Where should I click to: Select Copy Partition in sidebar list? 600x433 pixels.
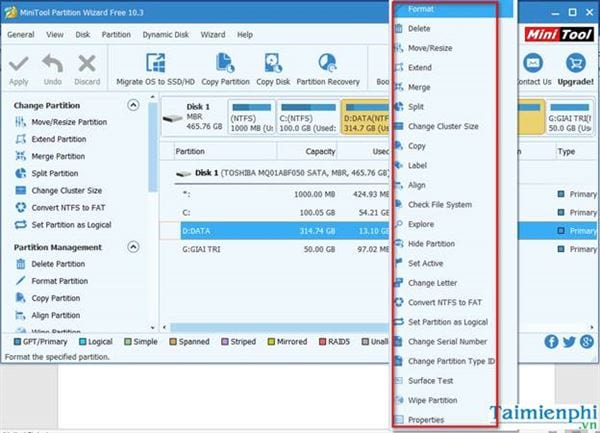tap(55, 298)
